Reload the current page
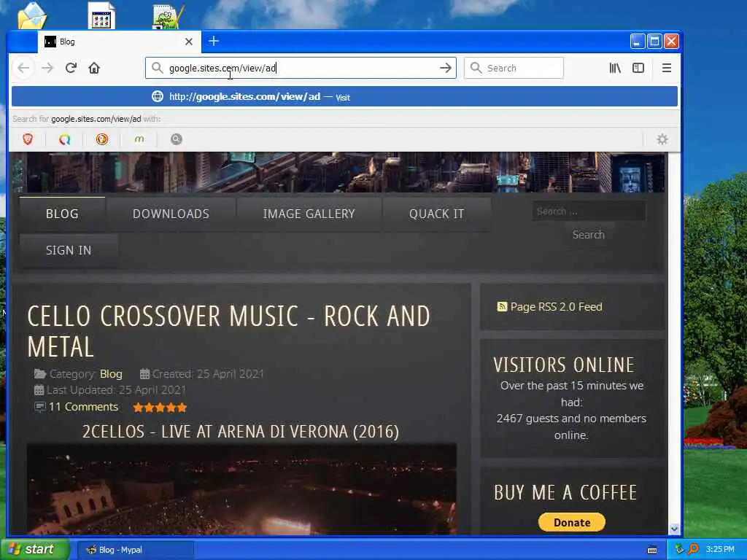The height and width of the screenshot is (560, 747). click(71, 68)
